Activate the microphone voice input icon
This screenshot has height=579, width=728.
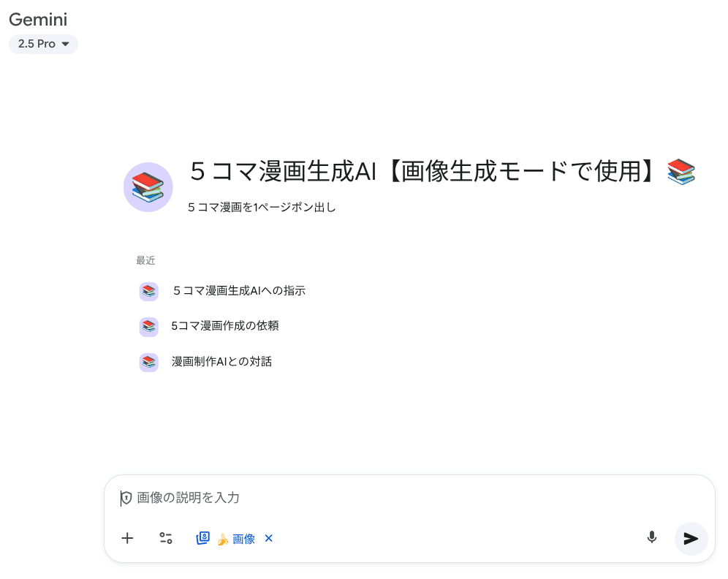click(651, 537)
